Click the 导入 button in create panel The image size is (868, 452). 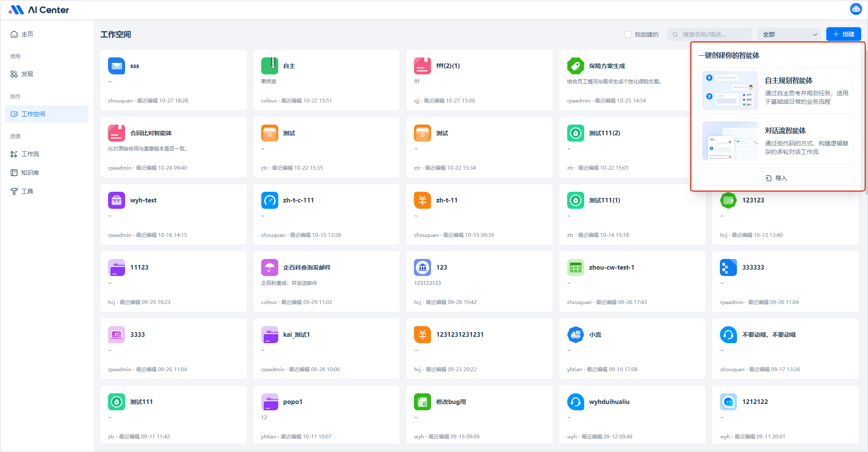pos(776,178)
